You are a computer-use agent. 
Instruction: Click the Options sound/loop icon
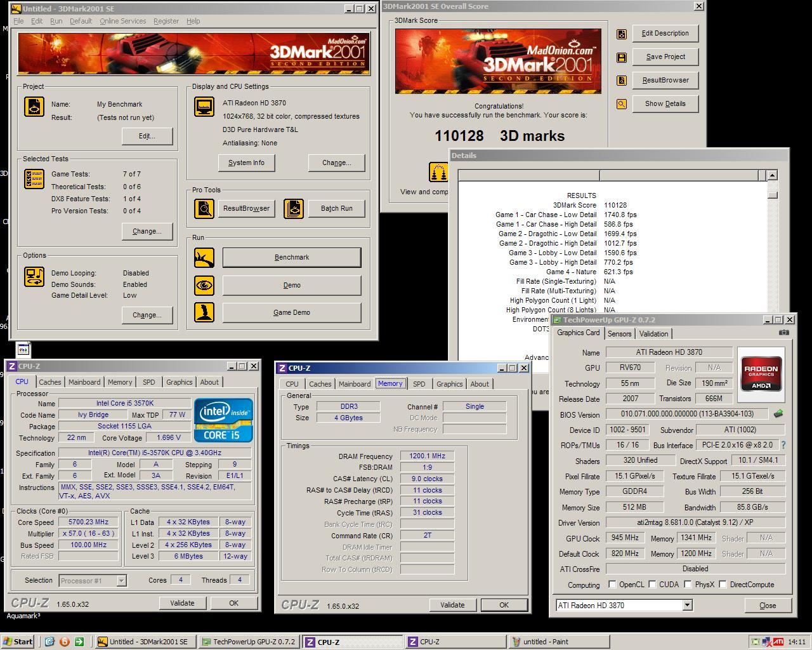pos(34,277)
